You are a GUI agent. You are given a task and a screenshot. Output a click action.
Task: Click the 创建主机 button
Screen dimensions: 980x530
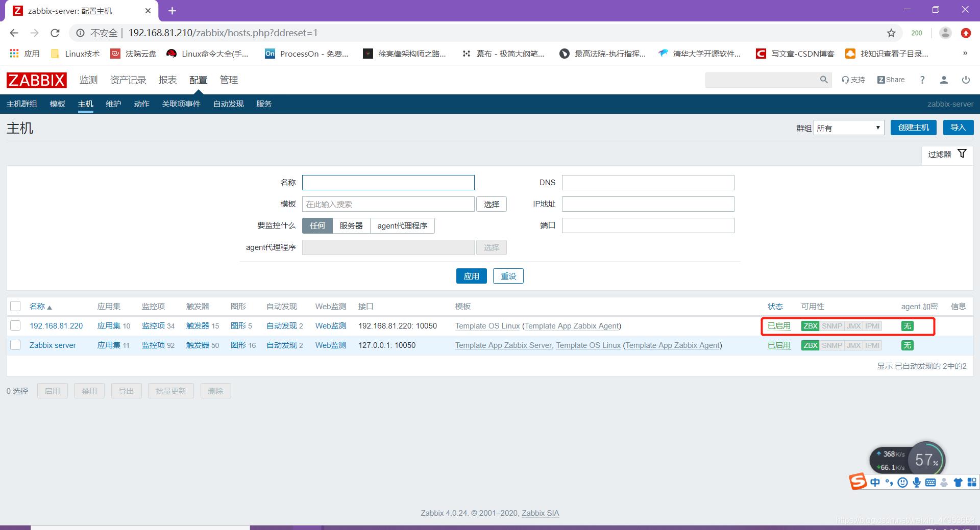pos(914,128)
